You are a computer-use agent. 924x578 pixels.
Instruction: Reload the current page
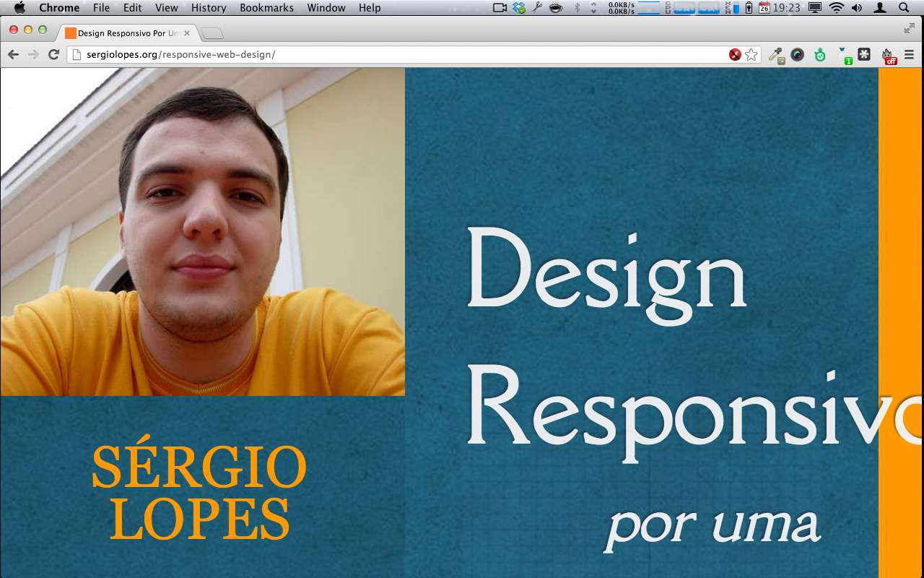tap(53, 54)
